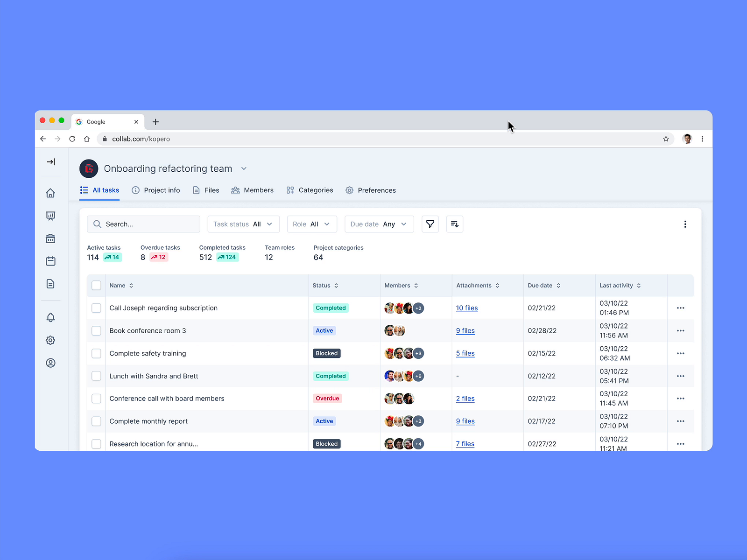The height and width of the screenshot is (560, 747).
Task: Open the Task status dropdown
Action: tap(243, 224)
